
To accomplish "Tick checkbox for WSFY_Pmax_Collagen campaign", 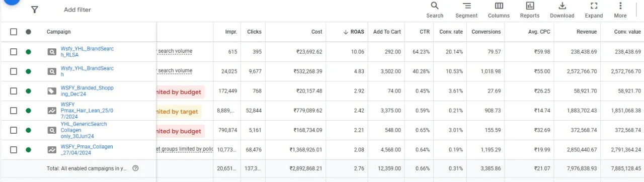I will [14, 150].
